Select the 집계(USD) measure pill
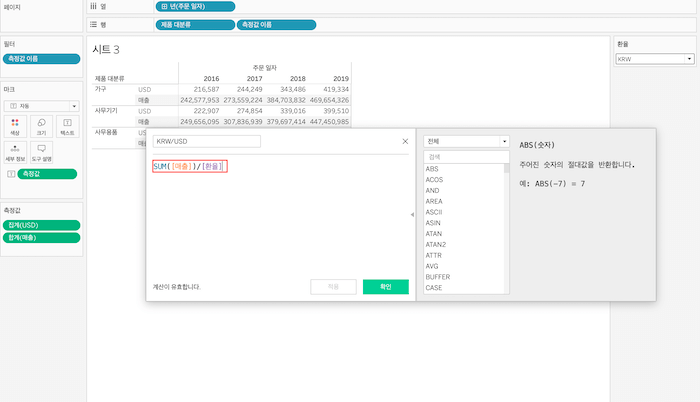 point(42,225)
